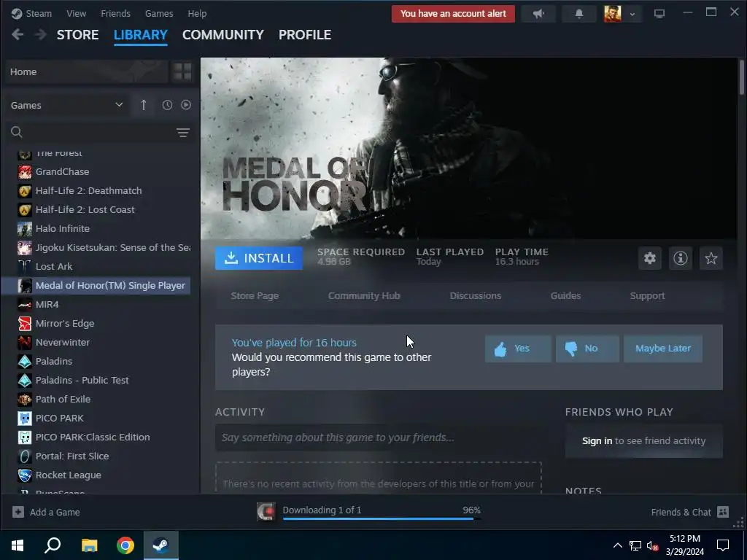
Task: Open advanced filter options icon
Action: tap(183, 133)
